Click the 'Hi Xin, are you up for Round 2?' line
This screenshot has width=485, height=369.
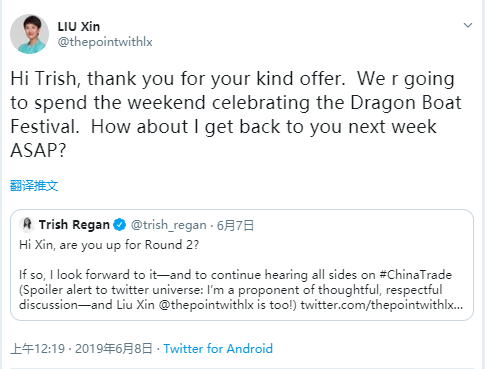[x=109, y=245]
